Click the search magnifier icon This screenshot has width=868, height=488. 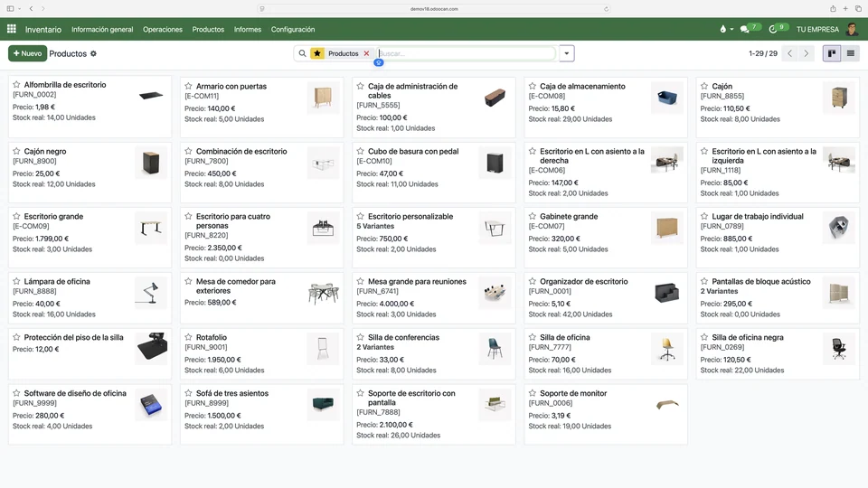click(x=302, y=53)
